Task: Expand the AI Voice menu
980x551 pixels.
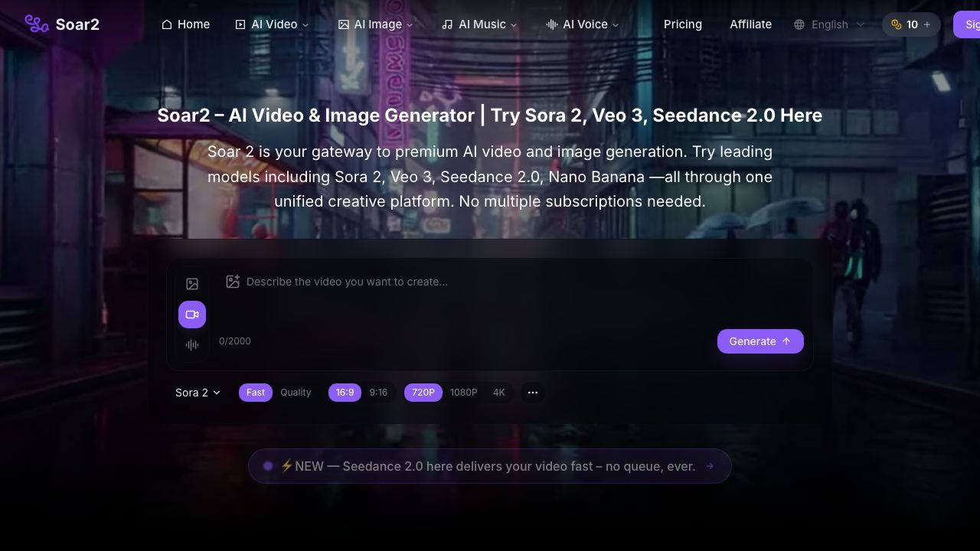Action: pos(583,24)
